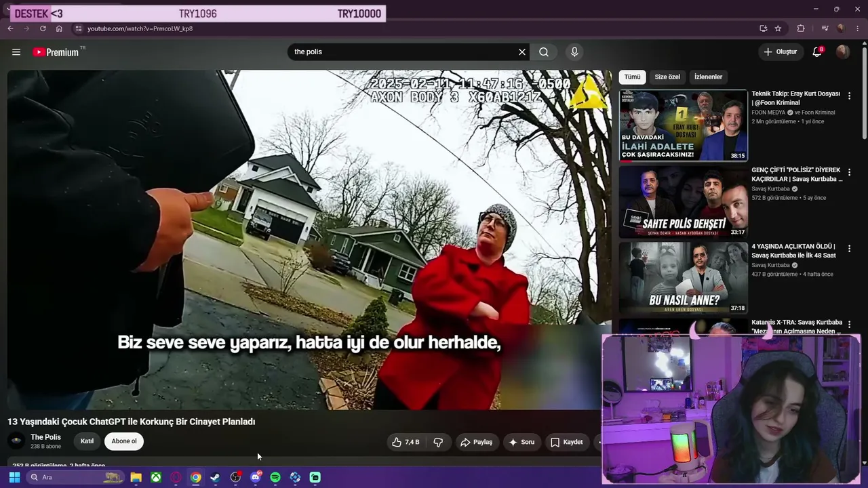Go back with the browser back arrow
The height and width of the screenshot is (488, 868).
[x=10, y=28]
